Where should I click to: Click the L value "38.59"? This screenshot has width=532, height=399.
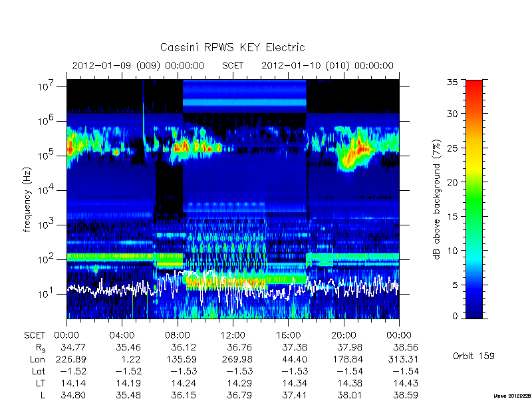(406, 395)
